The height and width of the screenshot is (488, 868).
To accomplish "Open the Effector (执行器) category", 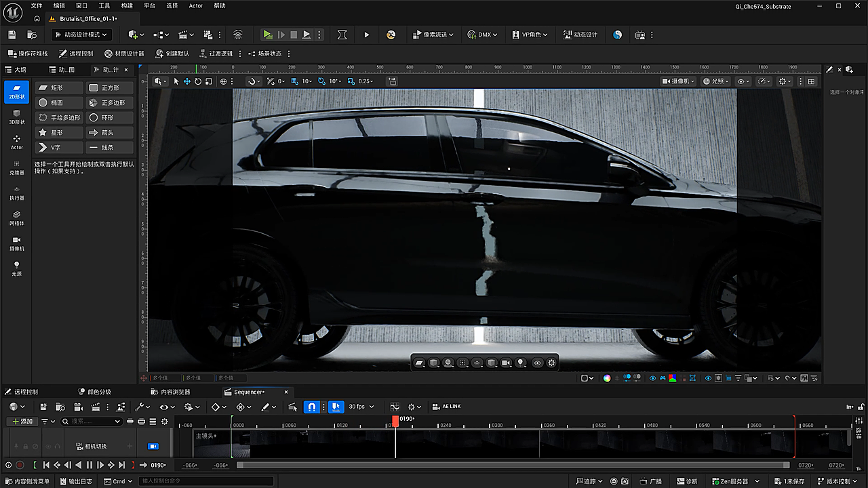I will (17, 192).
